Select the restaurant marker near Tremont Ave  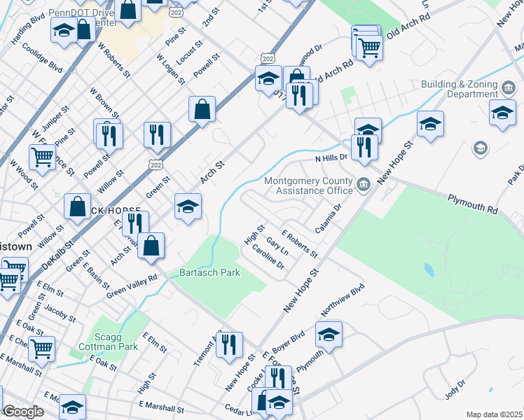(x=229, y=345)
